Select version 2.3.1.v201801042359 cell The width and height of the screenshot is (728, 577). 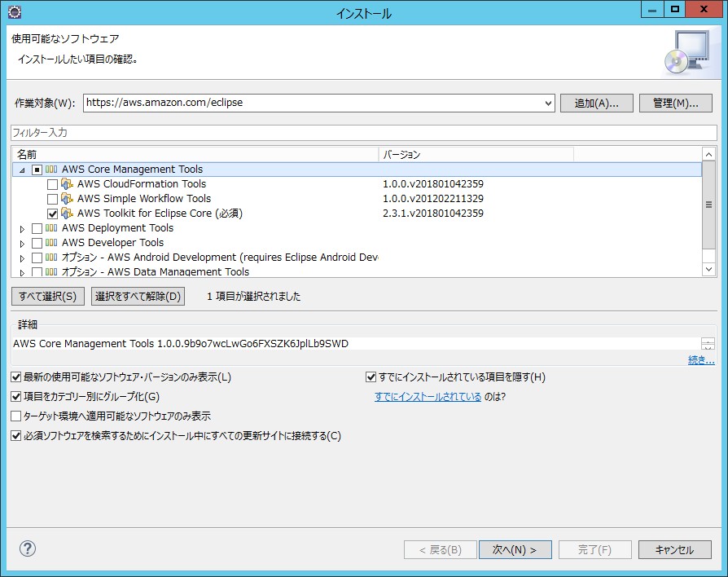[432, 214]
